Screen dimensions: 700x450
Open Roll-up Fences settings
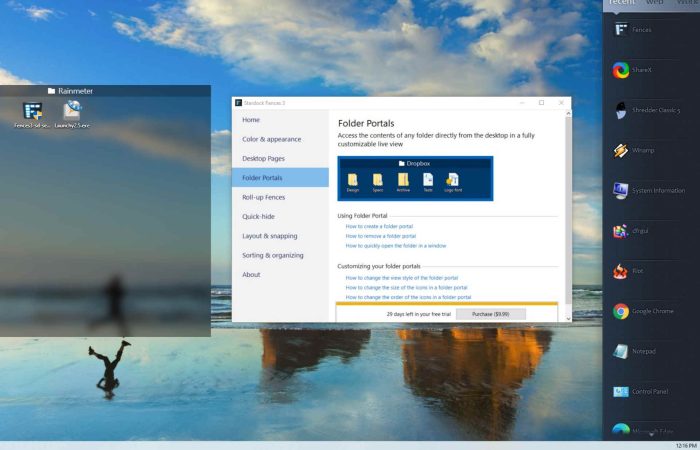pyautogui.click(x=280, y=197)
